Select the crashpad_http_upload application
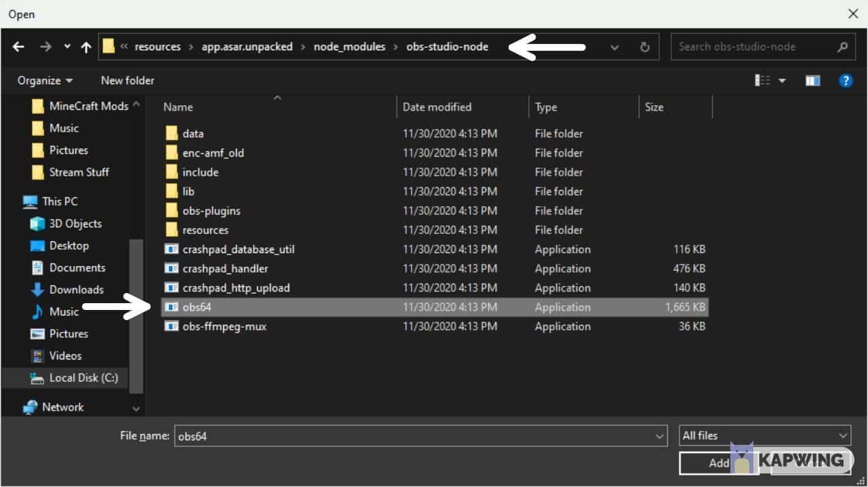Viewport: 868px width, 487px height. click(x=435, y=288)
